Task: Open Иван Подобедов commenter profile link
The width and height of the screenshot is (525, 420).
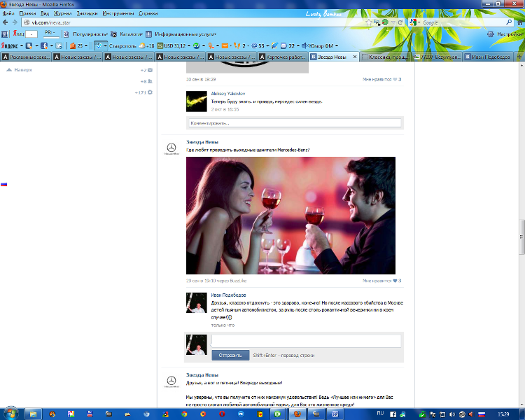Action: 228,295
